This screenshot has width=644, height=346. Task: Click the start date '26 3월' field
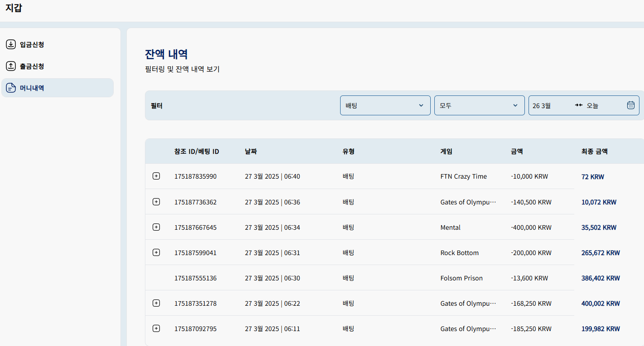[542, 105]
